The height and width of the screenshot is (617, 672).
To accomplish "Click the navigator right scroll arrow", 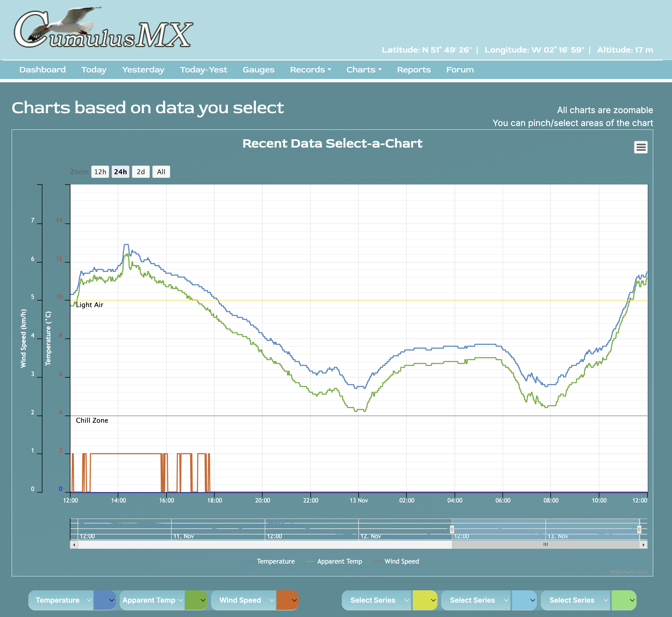I will point(643,545).
